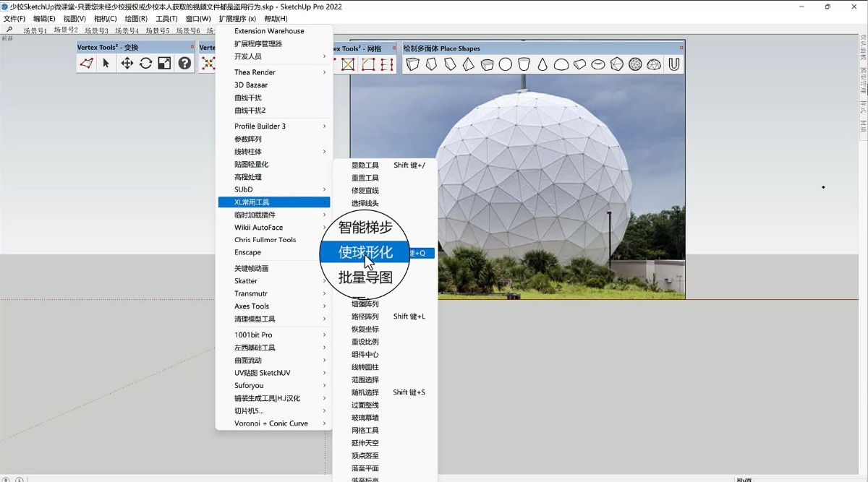Image resolution: width=868 pixels, height=482 pixels.
Task: Place a geodesic sphere from Place Shapes
Action: (635, 64)
